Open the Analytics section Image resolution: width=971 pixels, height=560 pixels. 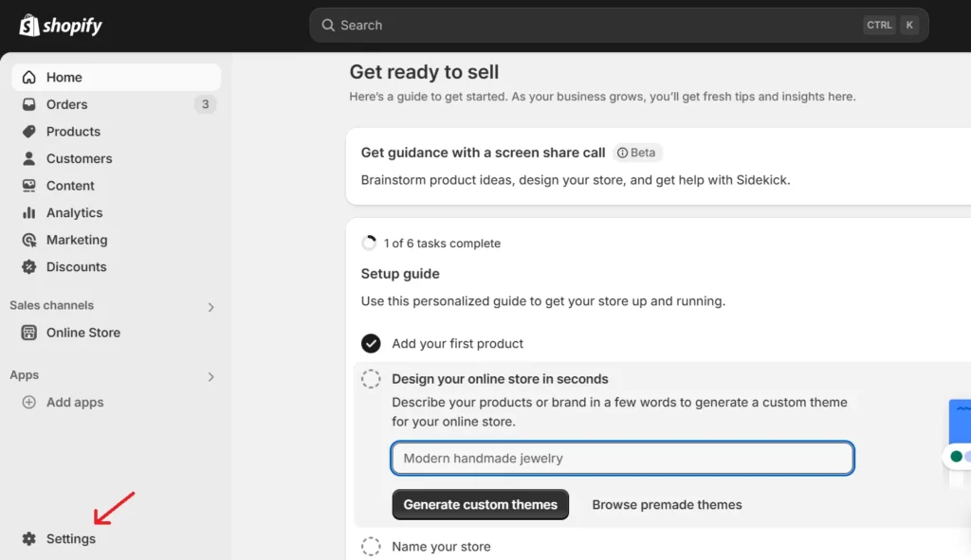(29, 212)
